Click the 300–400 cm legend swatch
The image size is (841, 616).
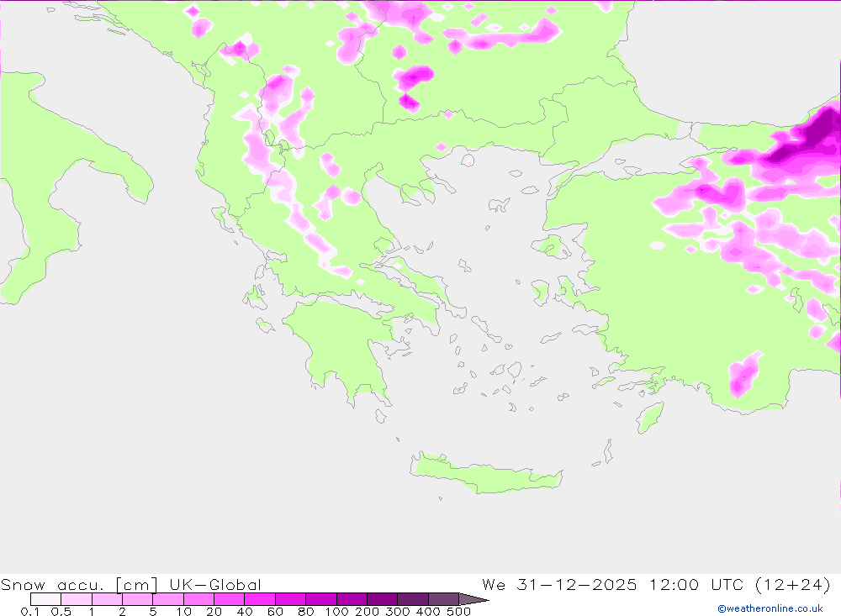(x=413, y=599)
